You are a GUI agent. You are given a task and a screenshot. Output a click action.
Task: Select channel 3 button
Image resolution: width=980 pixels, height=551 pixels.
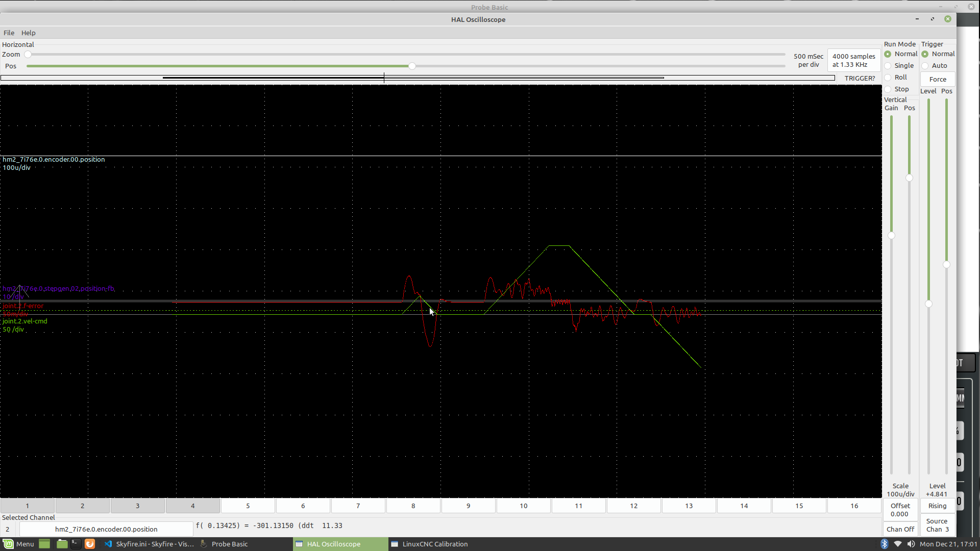(138, 506)
